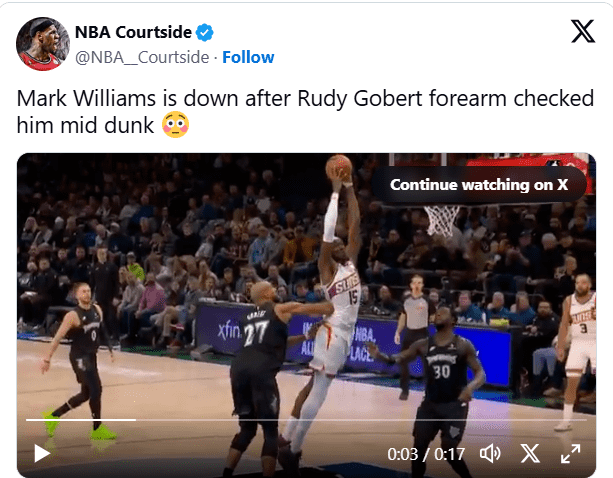Expand the video to fullscreen
613x478 pixels.
(x=570, y=453)
